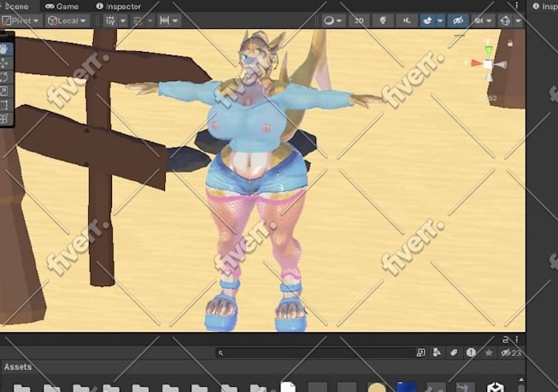Select the Move tool
Image resolution: width=558 pixels, height=392 pixels.
(4, 63)
